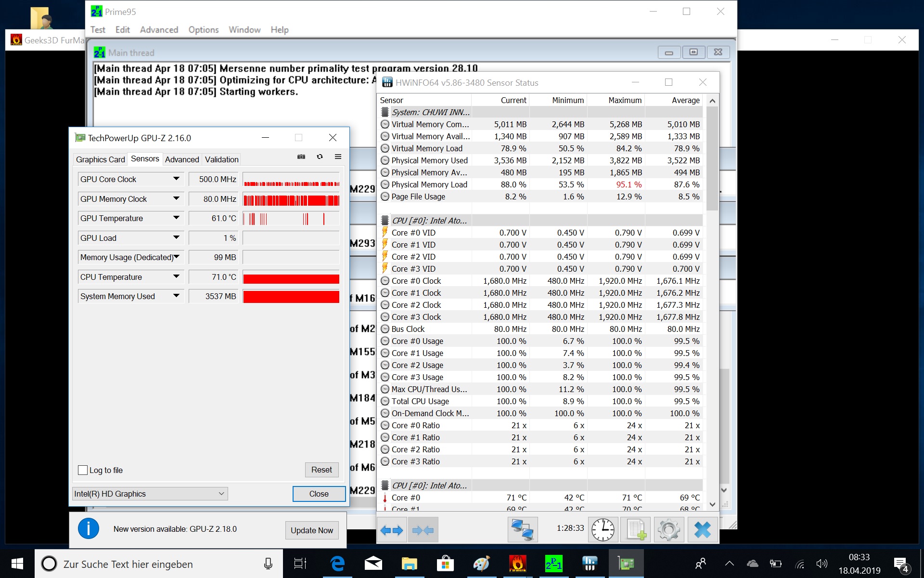Open People icon in system tray
924x578 pixels.
(701, 564)
